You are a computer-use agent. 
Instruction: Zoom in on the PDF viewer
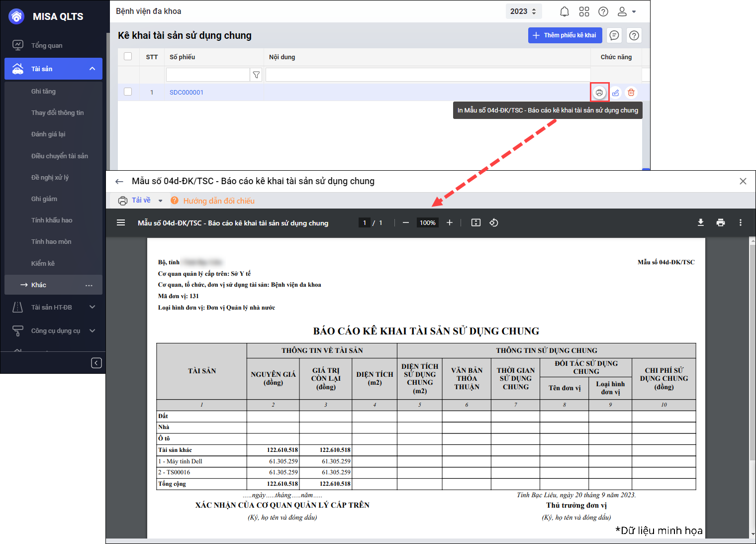point(450,222)
